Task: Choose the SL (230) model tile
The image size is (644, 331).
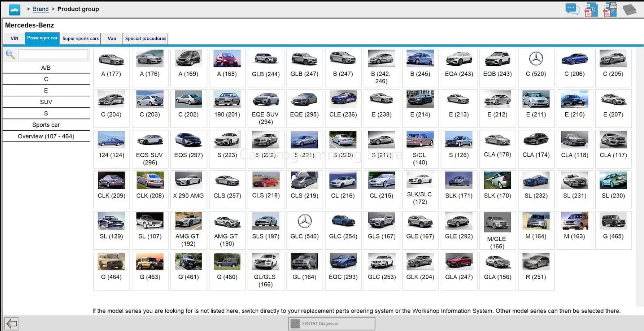Action: 613,190
